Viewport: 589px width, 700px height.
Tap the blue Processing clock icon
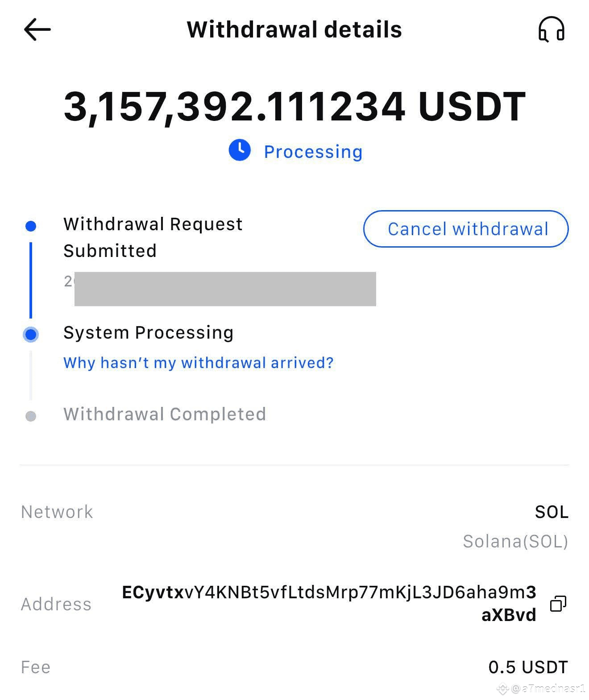click(x=240, y=150)
